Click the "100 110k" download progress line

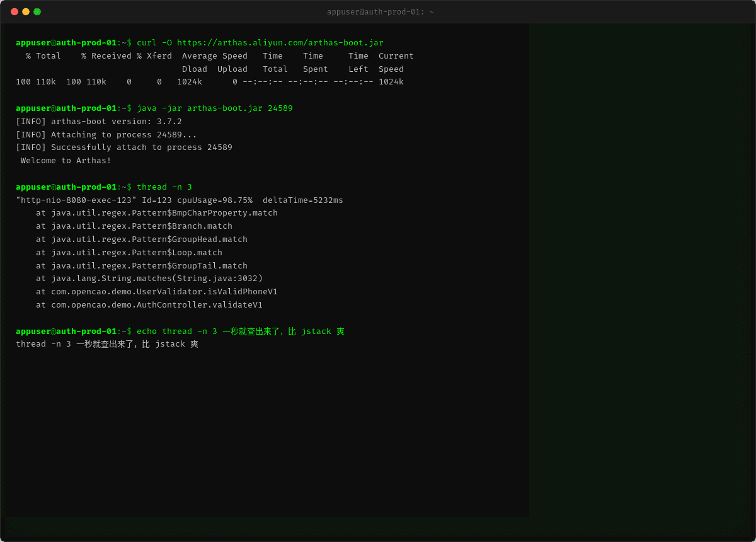pos(210,82)
